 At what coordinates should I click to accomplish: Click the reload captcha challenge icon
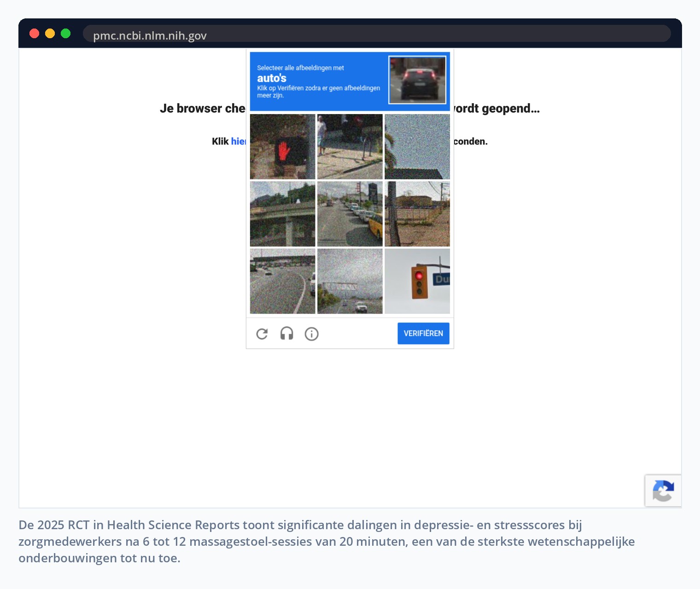click(x=262, y=334)
